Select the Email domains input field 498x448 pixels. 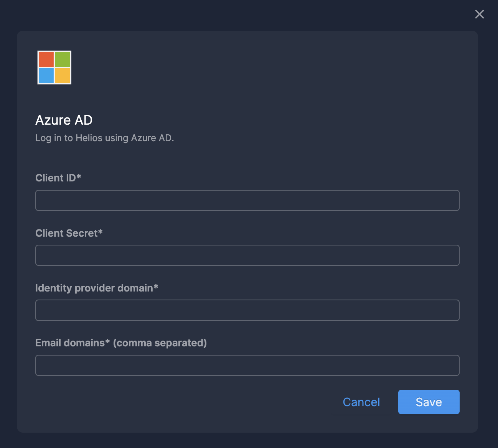coord(247,365)
